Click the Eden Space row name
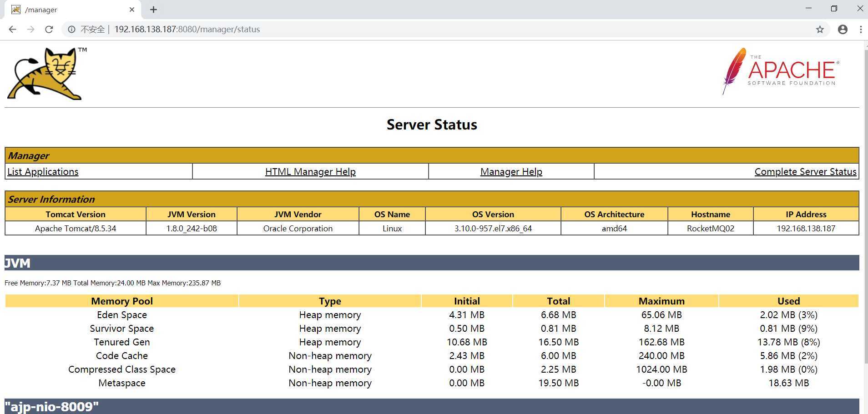This screenshot has width=868, height=414. [122, 315]
